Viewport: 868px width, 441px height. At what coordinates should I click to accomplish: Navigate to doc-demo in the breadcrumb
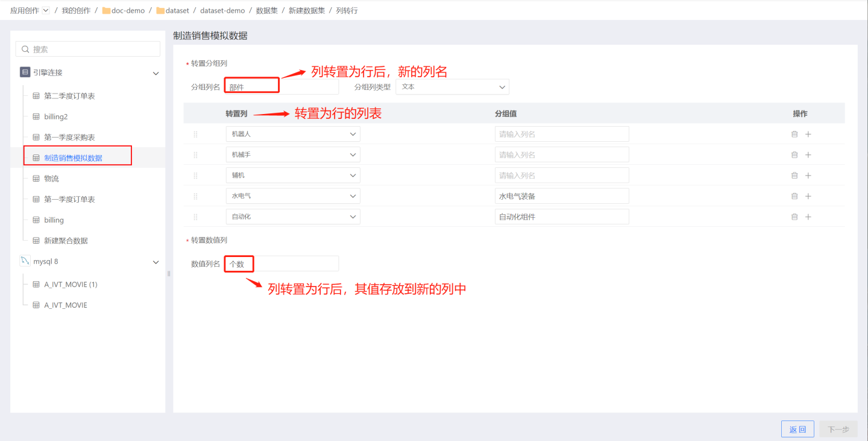point(128,10)
